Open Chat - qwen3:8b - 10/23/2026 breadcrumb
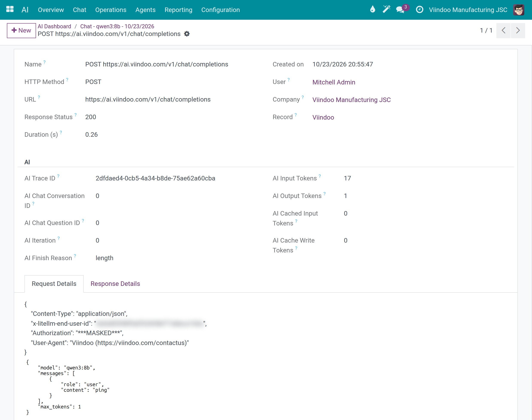This screenshot has height=420, width=532. [x=117, y=26]
